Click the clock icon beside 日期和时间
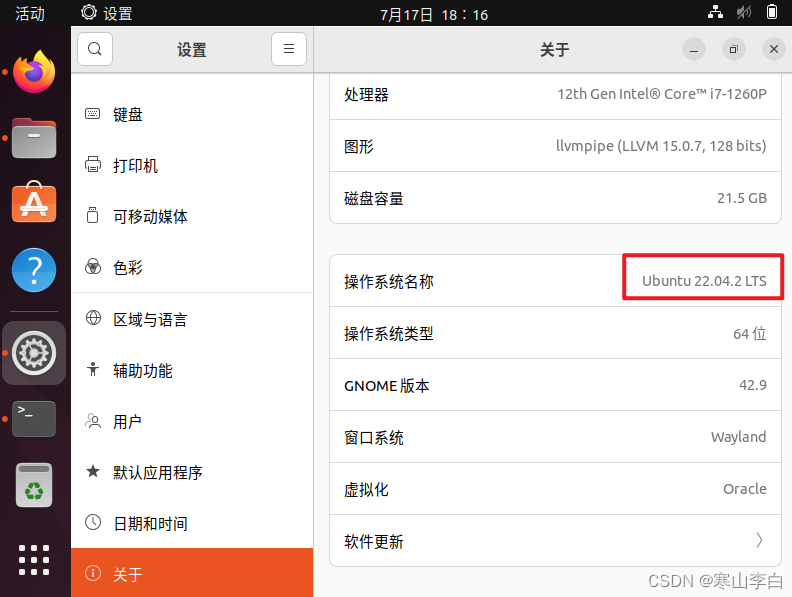 click(x=93, y=522)
